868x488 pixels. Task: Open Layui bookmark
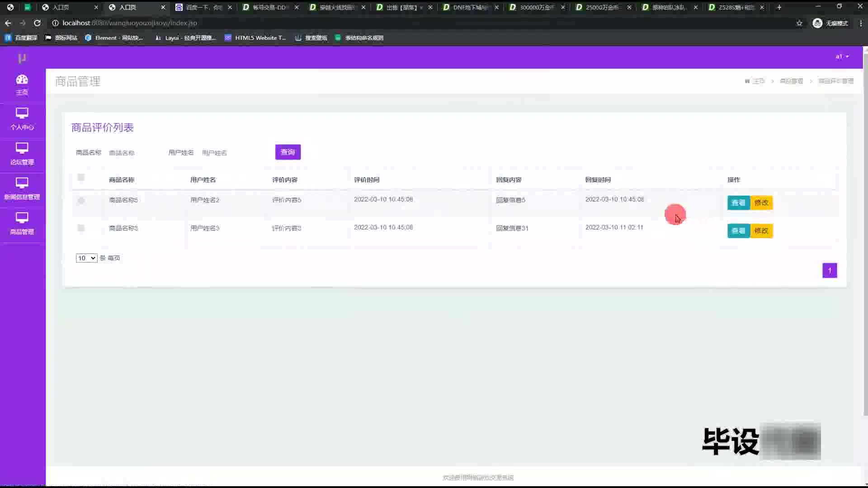click(x=185, y=38)
